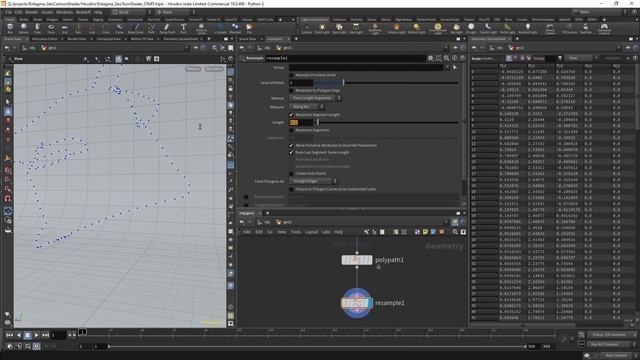Screen dimensions: 640x360
Task: Add an Environment Light from the shelf
Action: 438,28
